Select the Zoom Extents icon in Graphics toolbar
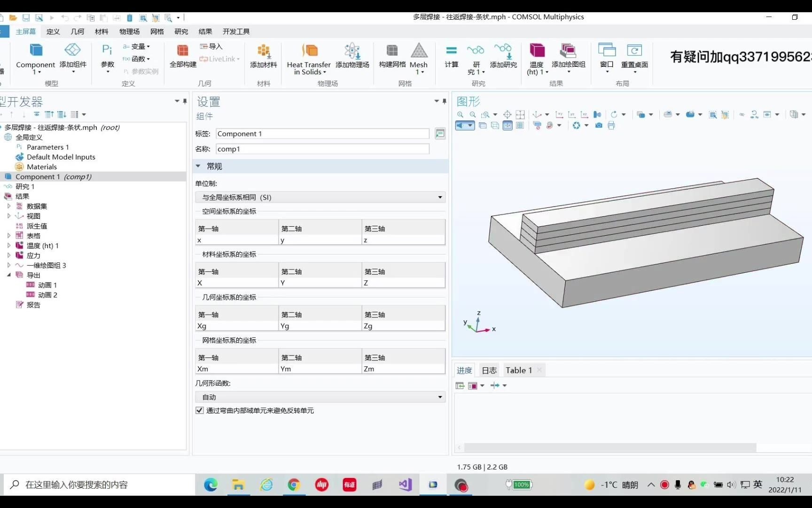Viewport: 812px width, 508px height. tap(507, 114)
